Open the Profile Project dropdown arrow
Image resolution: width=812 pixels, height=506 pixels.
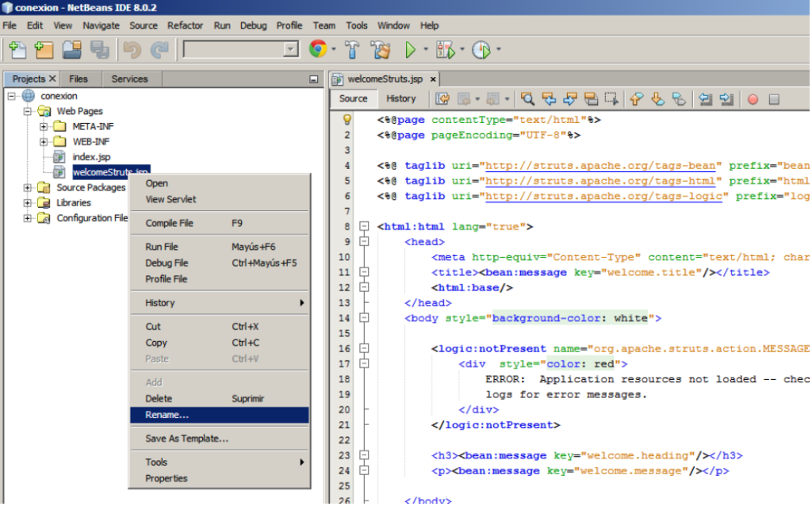coord(499,50)
